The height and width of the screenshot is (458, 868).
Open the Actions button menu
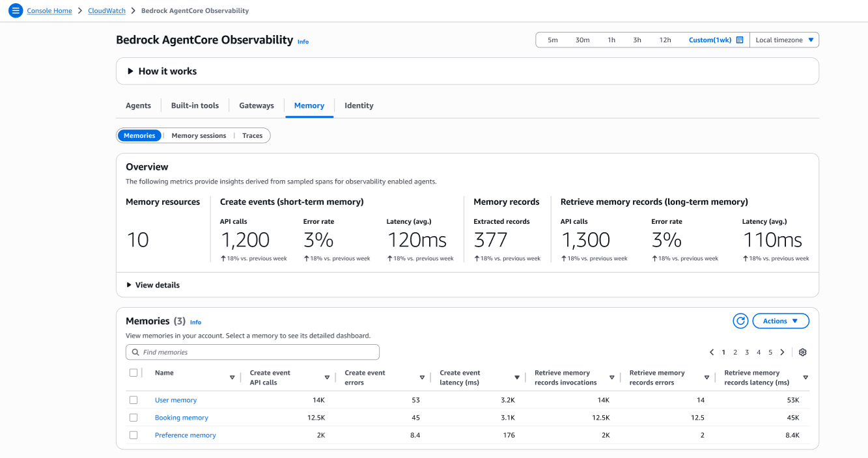point(780,321)
